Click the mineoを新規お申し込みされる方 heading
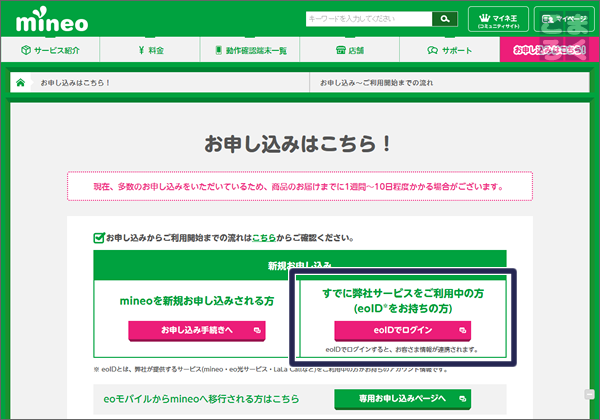 click(197, 301)
